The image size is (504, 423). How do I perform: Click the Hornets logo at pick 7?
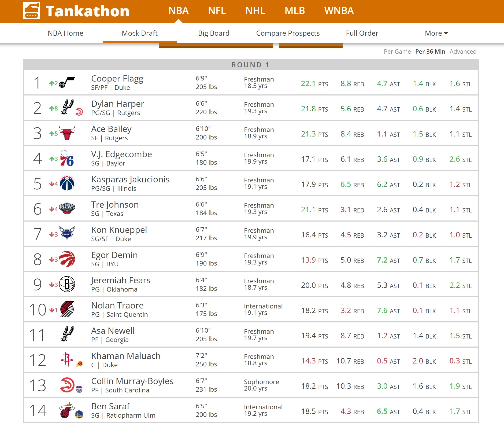click(67, 233)
